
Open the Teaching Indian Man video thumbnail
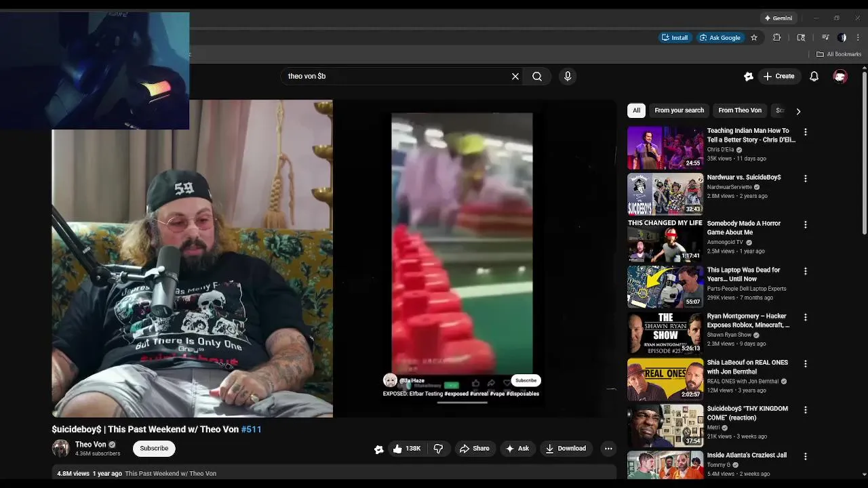pyautogui.click(x=665, y=148)
